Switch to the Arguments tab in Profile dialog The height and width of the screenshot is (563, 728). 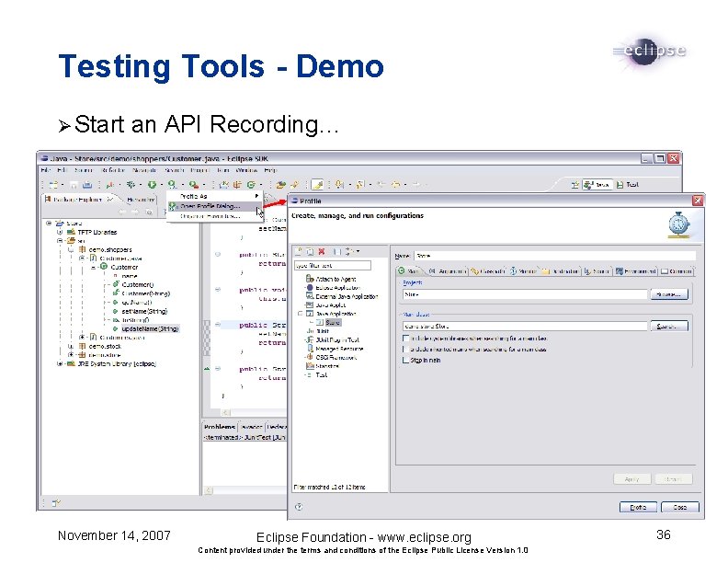point(447,270)
